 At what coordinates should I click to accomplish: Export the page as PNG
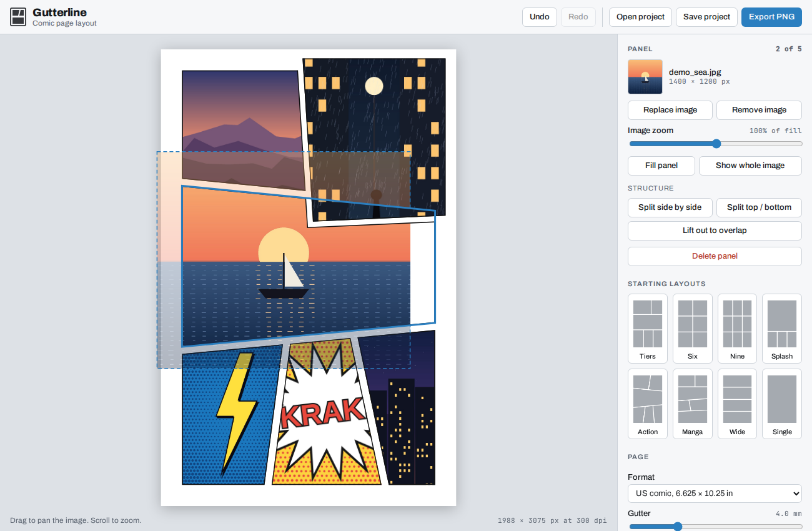coord(772,17)
